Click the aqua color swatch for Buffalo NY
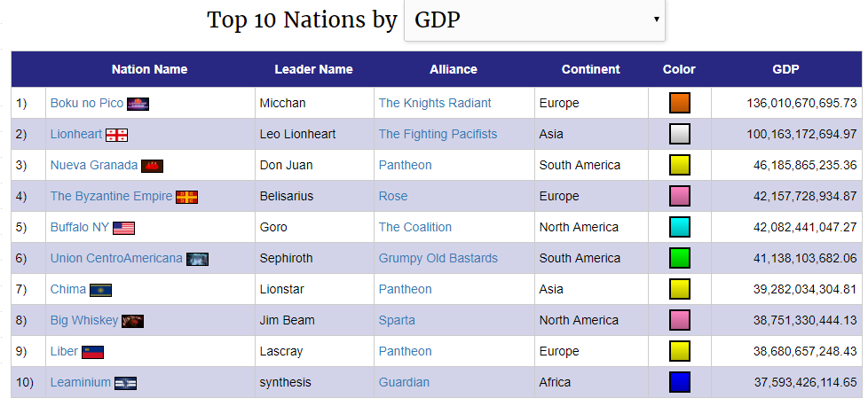The width and height of the screenshot is (868, 406). pos(680,228)
